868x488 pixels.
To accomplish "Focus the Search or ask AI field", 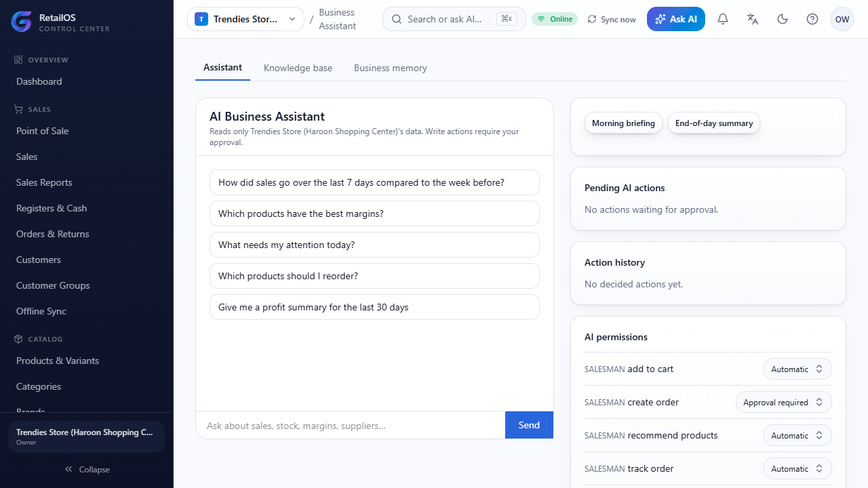I will point(454,19).
